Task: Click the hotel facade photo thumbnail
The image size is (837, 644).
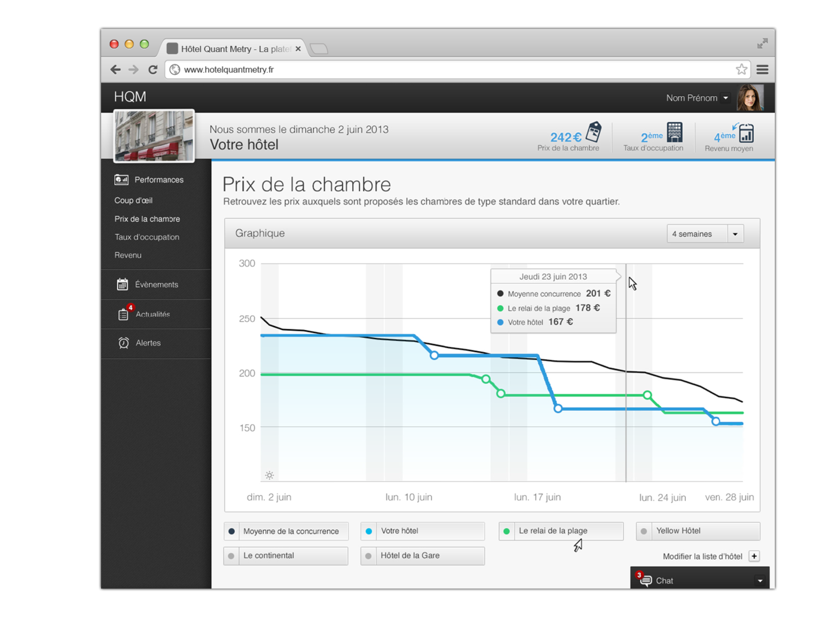Action: 154,136
